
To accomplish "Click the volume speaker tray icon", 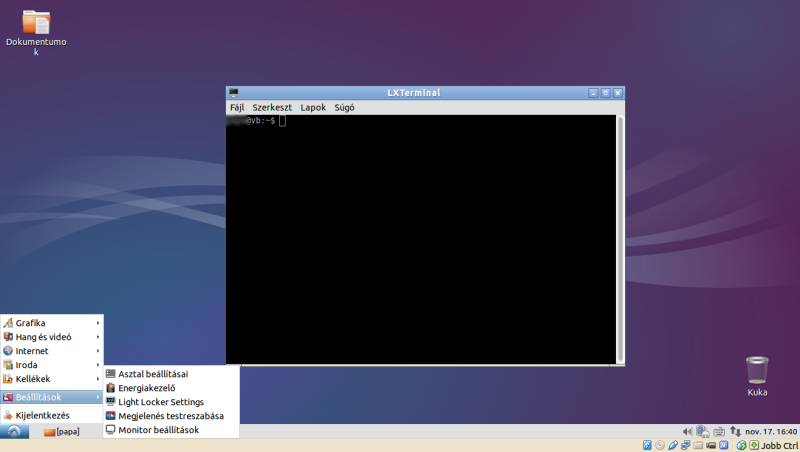I will 687,432.
